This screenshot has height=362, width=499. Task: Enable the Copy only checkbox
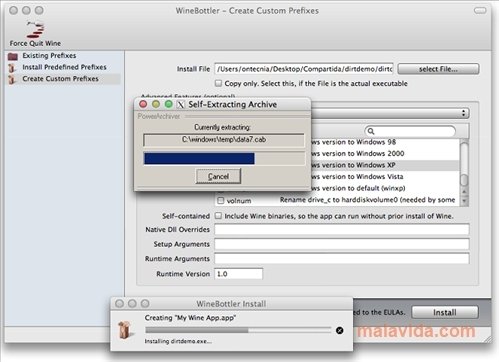(218, 83)
